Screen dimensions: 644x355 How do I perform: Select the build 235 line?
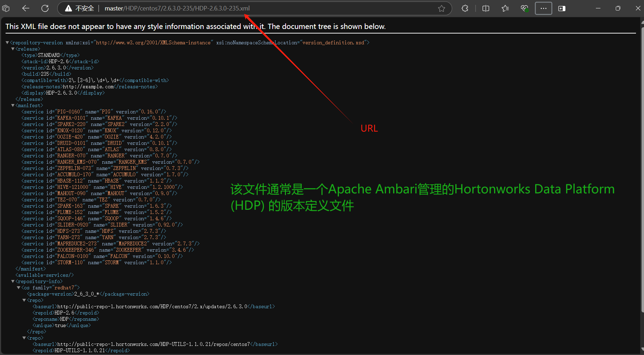[46, 74]
